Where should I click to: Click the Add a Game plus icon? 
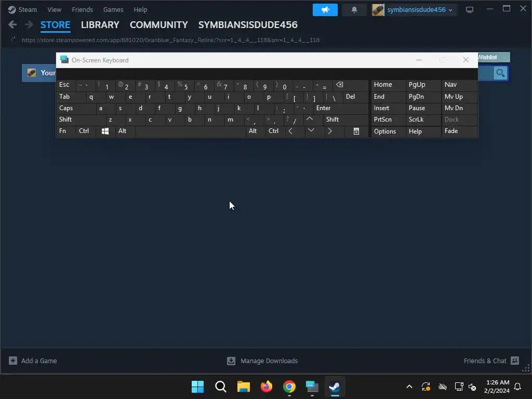[x=13, y=361]
